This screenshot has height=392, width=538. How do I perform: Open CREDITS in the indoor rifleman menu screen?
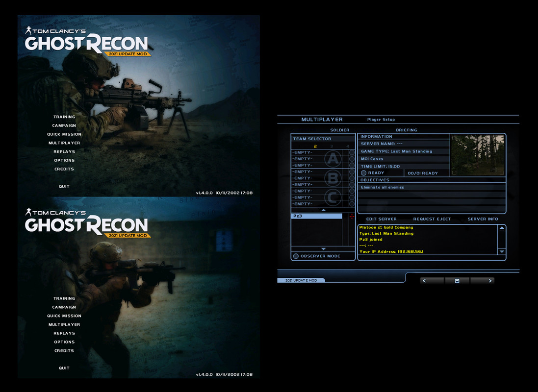point(64,351)
